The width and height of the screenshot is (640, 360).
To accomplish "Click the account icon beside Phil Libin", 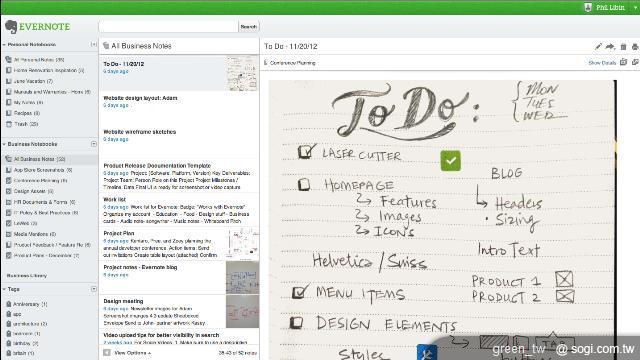I will (x=588, y=7).
